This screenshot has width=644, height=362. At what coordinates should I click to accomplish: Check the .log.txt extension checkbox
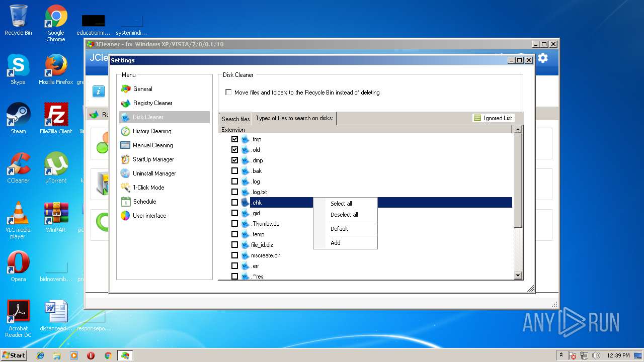234,192
